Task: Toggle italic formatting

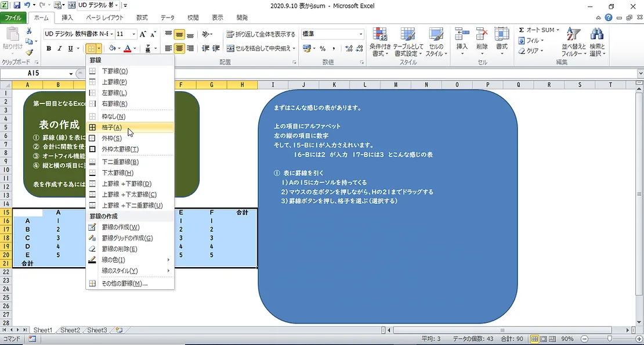Action: [60, 49]
